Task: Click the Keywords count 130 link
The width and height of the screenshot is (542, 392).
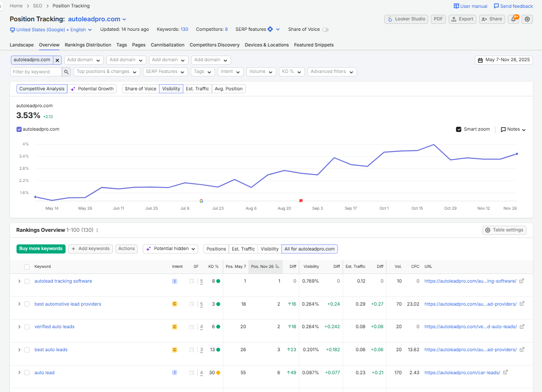Action: click(184, 30)
